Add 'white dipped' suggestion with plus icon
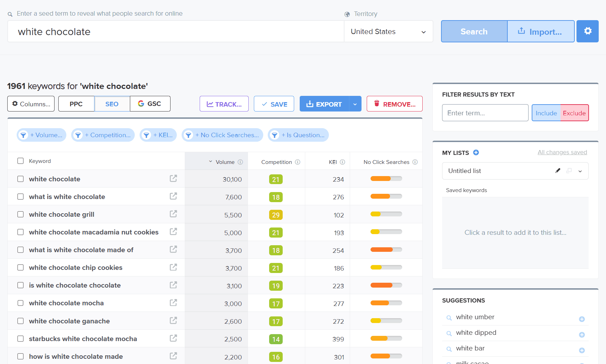 pos(582,335)
